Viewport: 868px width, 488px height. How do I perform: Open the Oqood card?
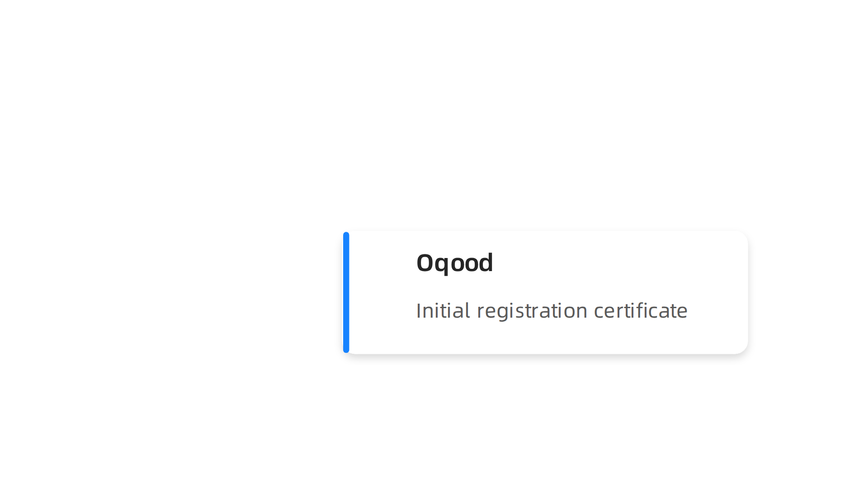(546, 292)
